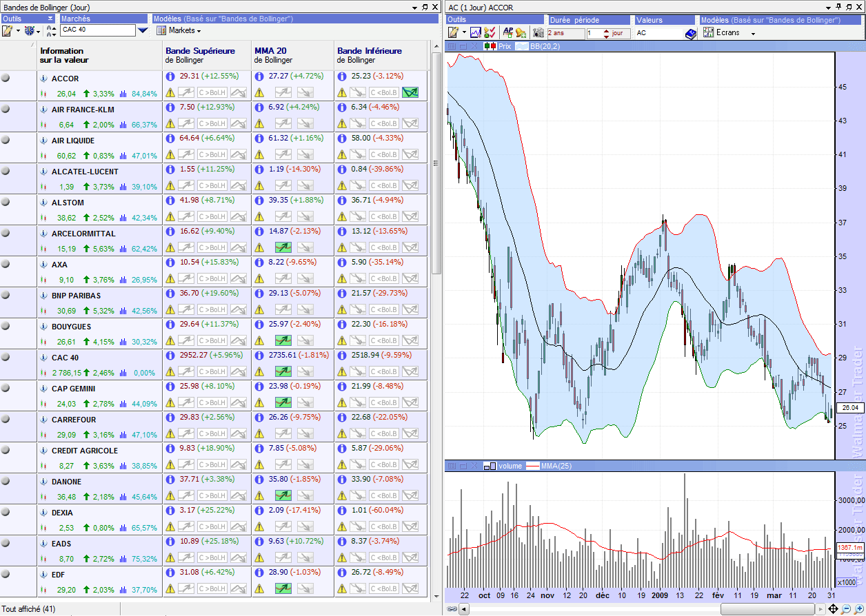The width and height of the screenshot is (866, 616).
Task: Take a chart snapshot with the camera icon
Action: [538, 32]
